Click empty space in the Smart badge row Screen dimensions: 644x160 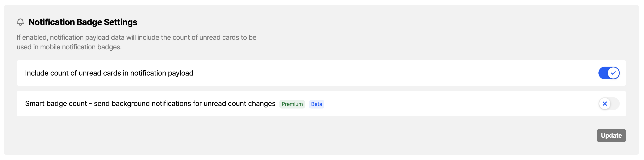coord(450,103)
